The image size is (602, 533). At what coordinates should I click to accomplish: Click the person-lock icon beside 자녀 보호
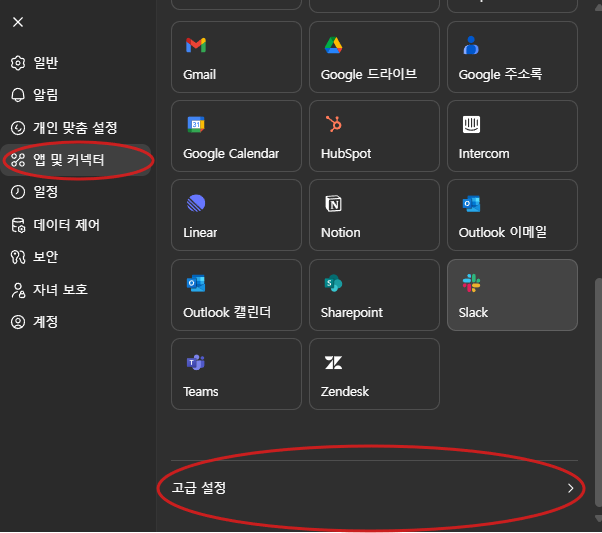18,290
